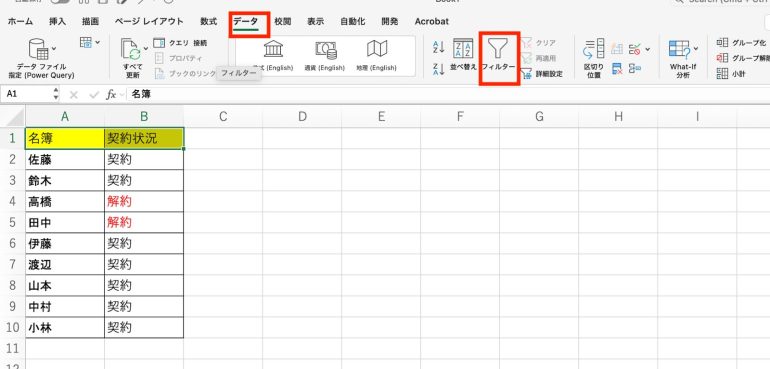
Task: Click the formula bar cancel X icon
Action: pyautogui.click(x=74, y=95)
